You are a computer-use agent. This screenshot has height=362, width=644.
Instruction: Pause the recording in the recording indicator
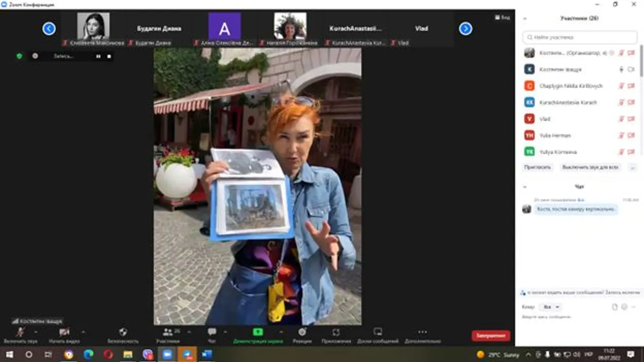pos(98,56)
